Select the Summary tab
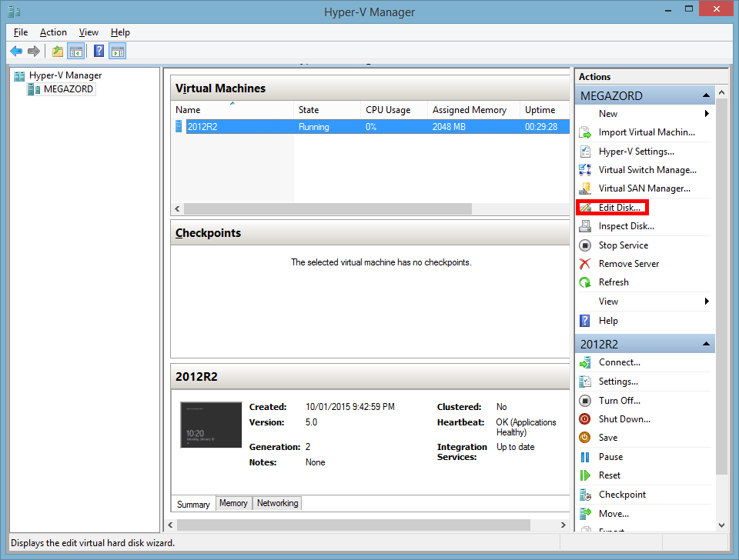The width and height of the screenshot is (739, 560). tap(193, 504)
